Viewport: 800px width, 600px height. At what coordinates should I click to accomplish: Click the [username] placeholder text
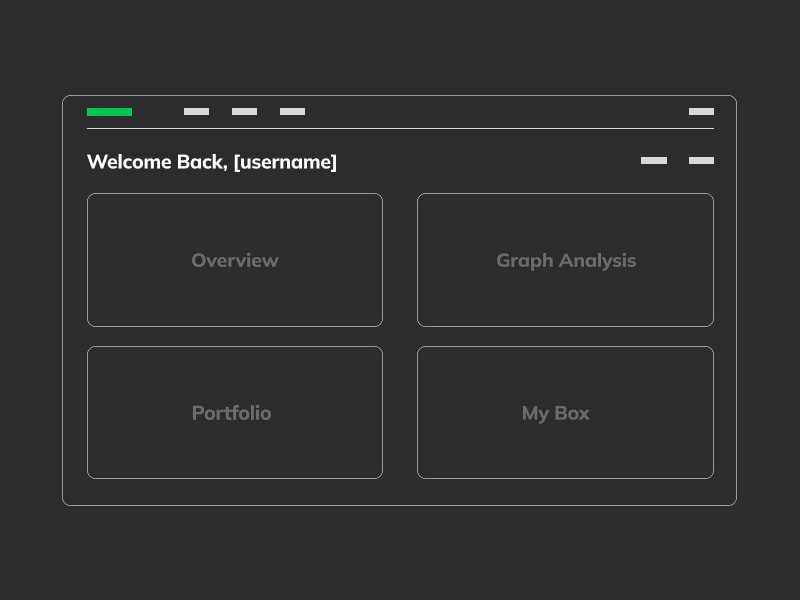pos(285,163)
